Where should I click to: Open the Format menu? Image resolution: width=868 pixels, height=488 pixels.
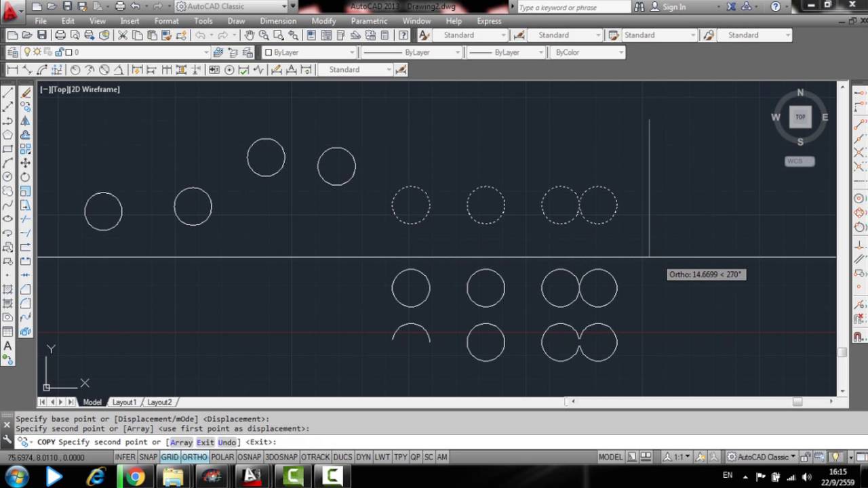coord(166,21)
